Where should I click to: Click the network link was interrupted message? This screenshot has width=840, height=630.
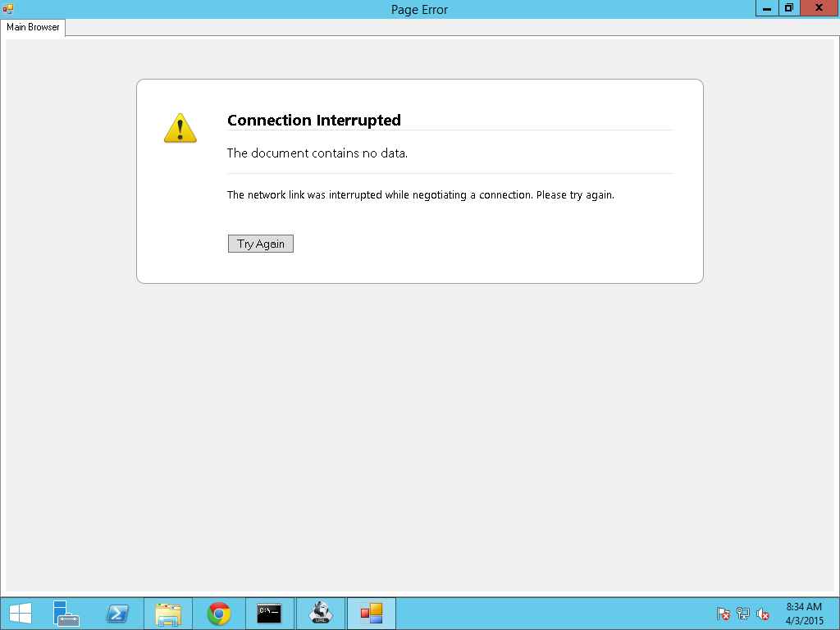tap(421, 195)
